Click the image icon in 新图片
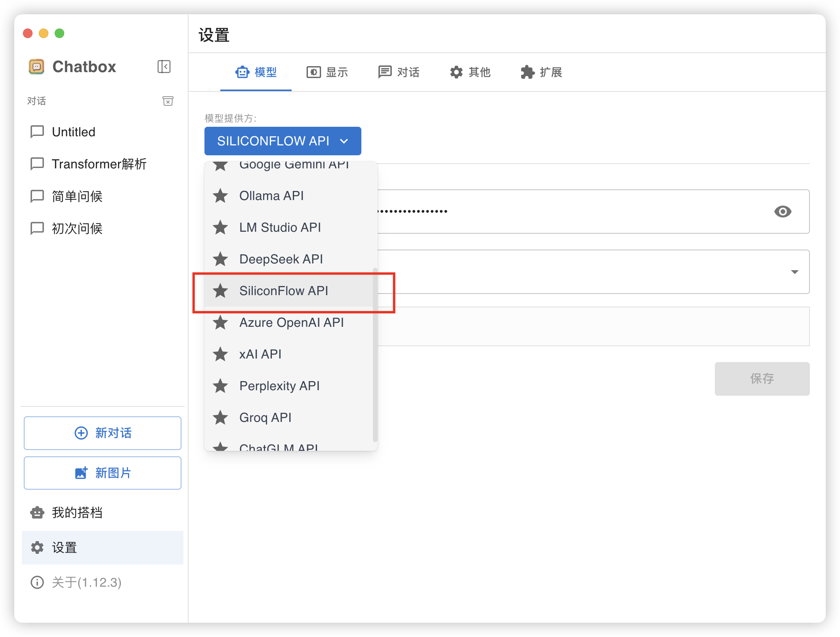840x637 pixels. point(81,473)
